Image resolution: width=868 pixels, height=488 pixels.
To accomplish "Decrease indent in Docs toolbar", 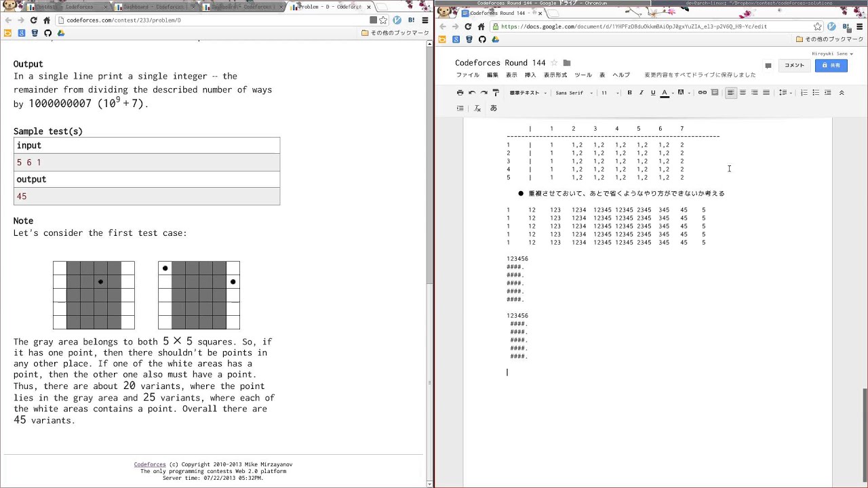I will pos(828,93).
